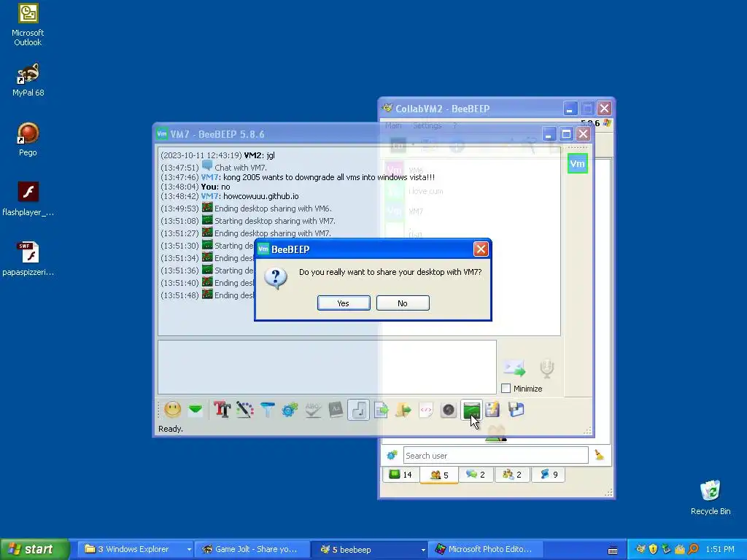Open the Settings menu in CollabVM2 window
The height and width of the screenshot is (560, 747).
pos(427,125)
